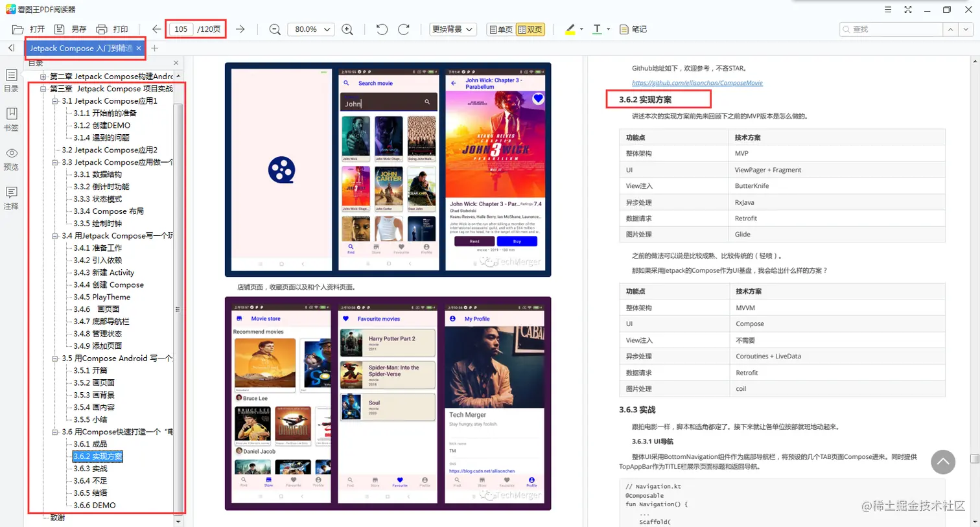Go to next page with right arrow
The height and width of the screenshot is (527, 980).
pos(240,29)
